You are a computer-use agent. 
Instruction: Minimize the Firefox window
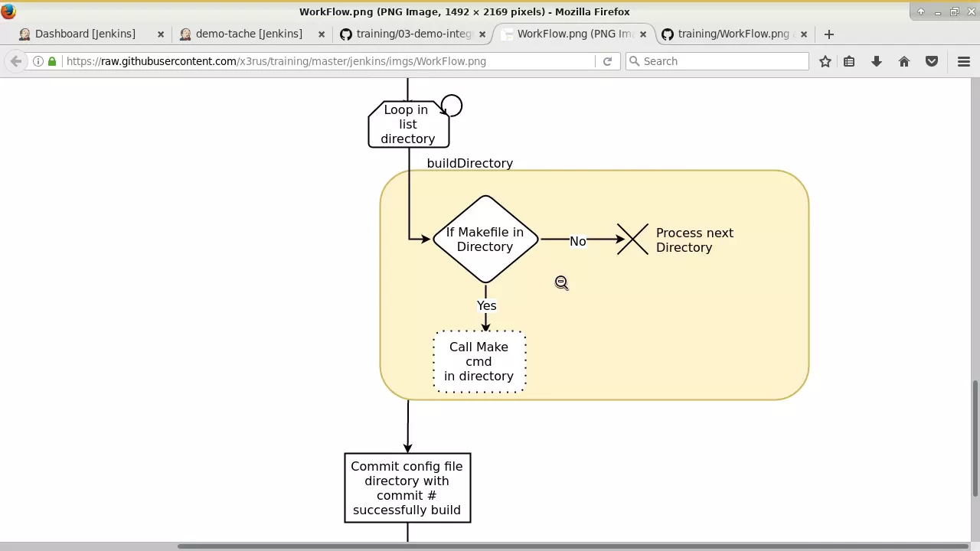(938, 11)
